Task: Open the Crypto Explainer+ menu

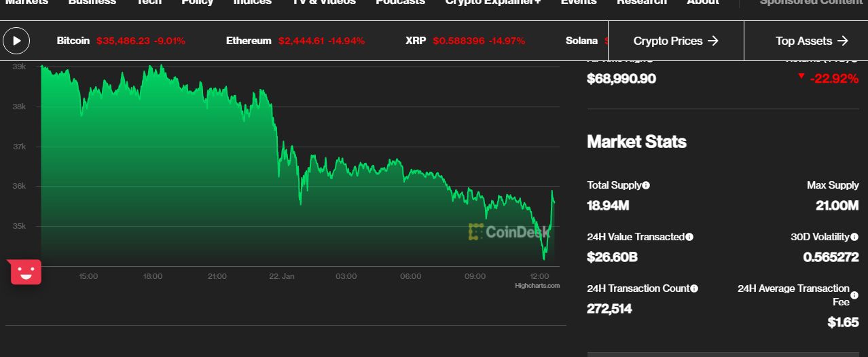Action: coord(493,2)
